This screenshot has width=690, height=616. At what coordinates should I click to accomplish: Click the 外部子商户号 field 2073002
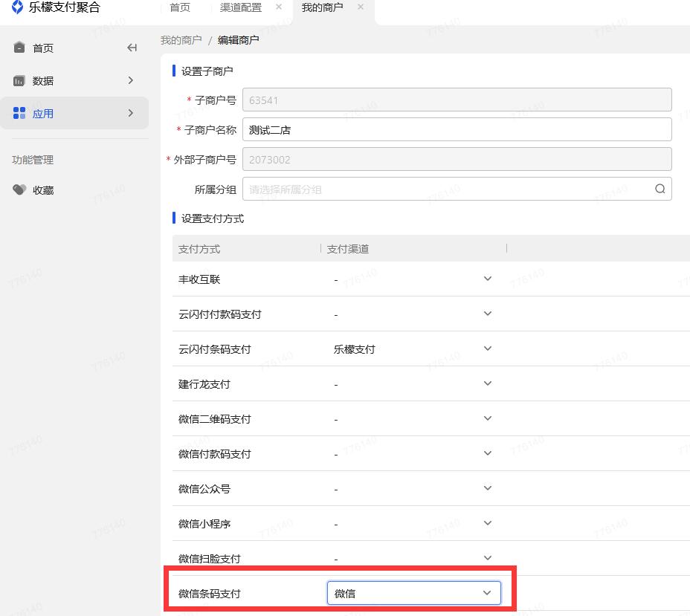coord(457,159)
